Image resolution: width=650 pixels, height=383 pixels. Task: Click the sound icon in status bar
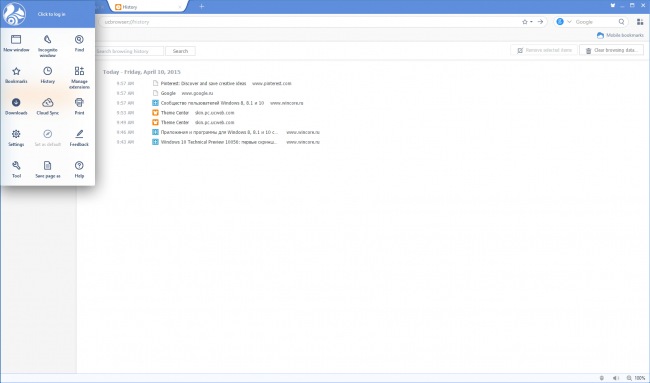(x=616, y=378)
